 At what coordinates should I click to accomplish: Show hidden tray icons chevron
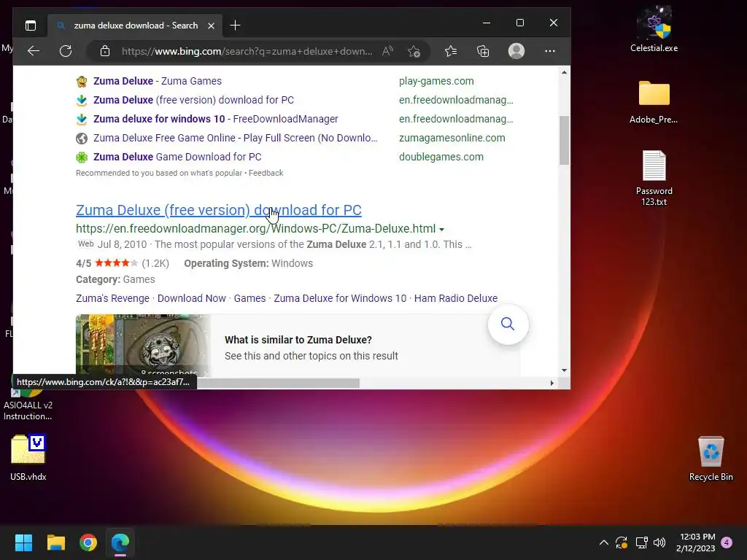[603, 542]
